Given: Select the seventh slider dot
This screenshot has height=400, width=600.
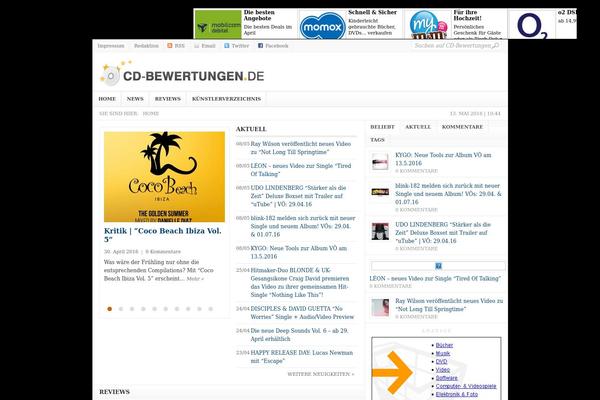Looking at the screenshot, I should [x=177, y=309].
